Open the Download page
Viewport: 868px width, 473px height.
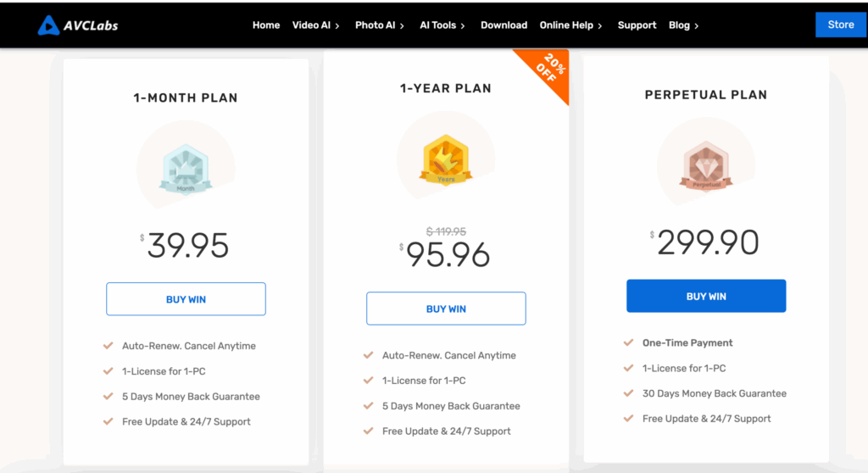point(504,25)
